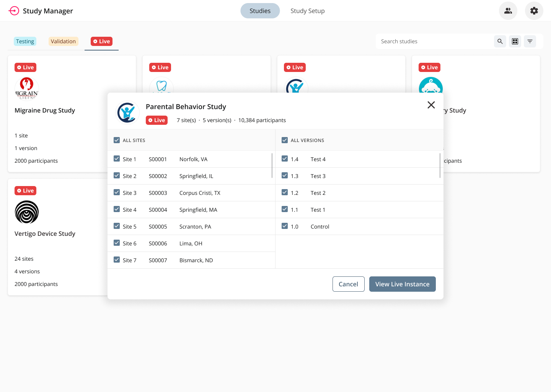Uncheck the All Sites checkbox

pyautogui.click(x=117, y=140)
